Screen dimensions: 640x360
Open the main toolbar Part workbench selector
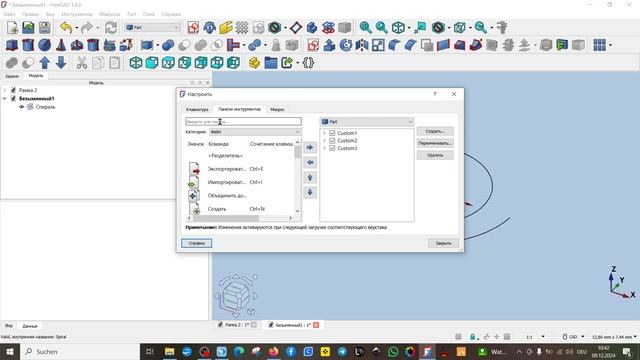click(152, 27)
